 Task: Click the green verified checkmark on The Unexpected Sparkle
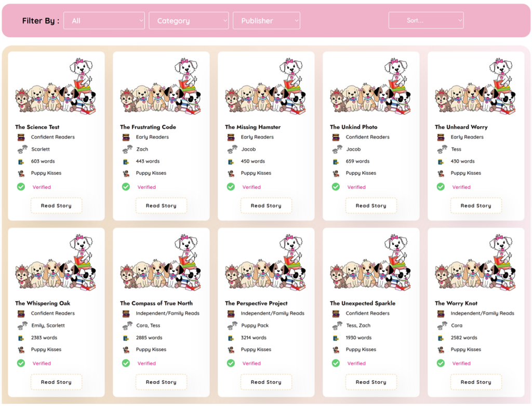point(336,363)
